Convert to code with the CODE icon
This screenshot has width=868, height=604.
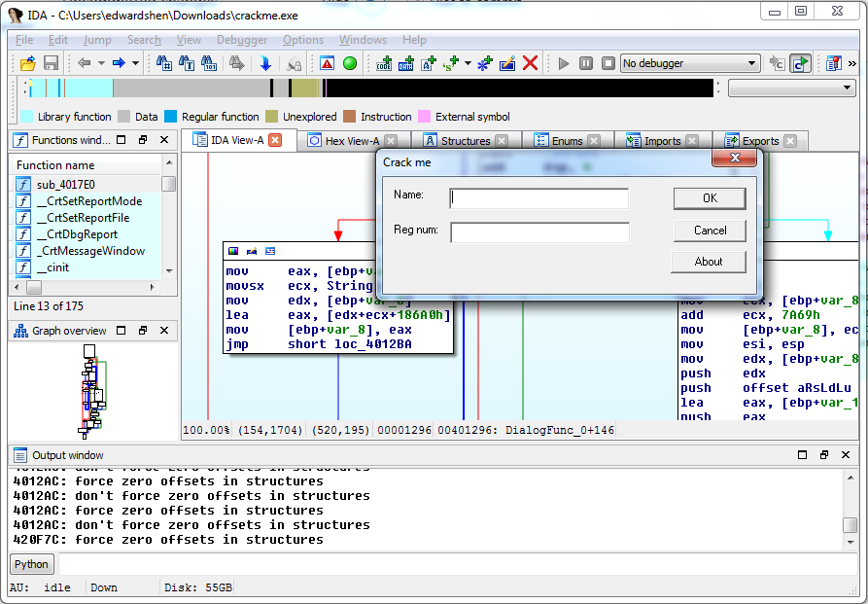[384, 63]
